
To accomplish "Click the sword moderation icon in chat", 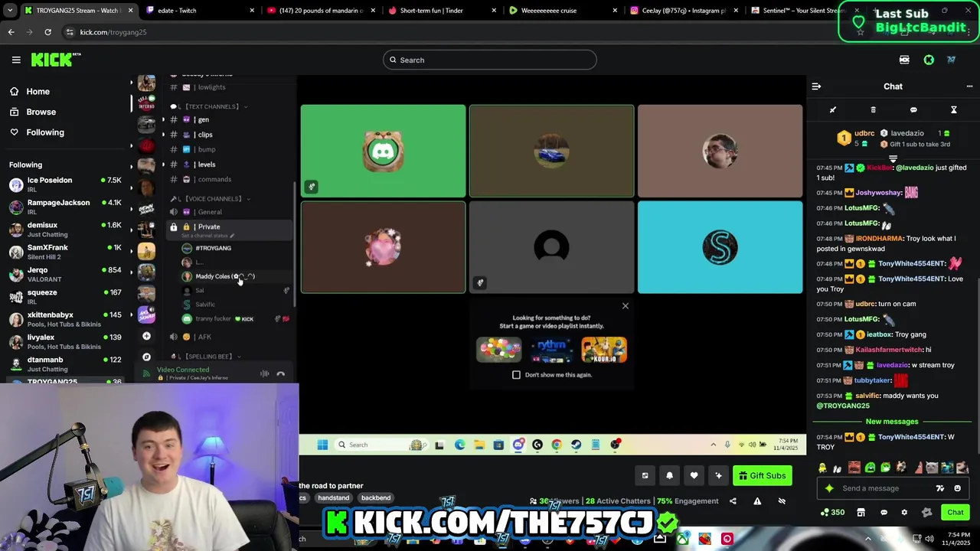I will (x=833, y=110).
